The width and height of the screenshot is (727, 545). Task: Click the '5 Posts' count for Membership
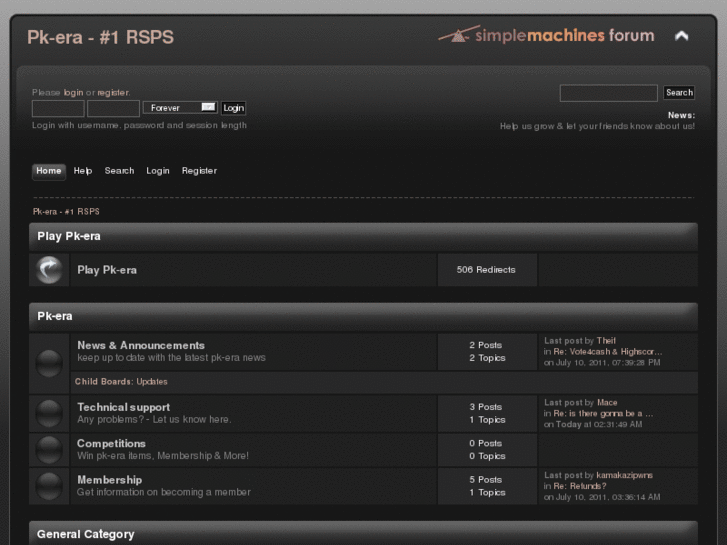(485, 480)
